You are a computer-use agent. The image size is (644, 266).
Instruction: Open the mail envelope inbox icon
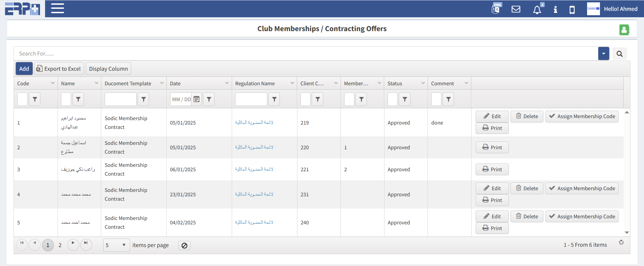coord(516,9)
